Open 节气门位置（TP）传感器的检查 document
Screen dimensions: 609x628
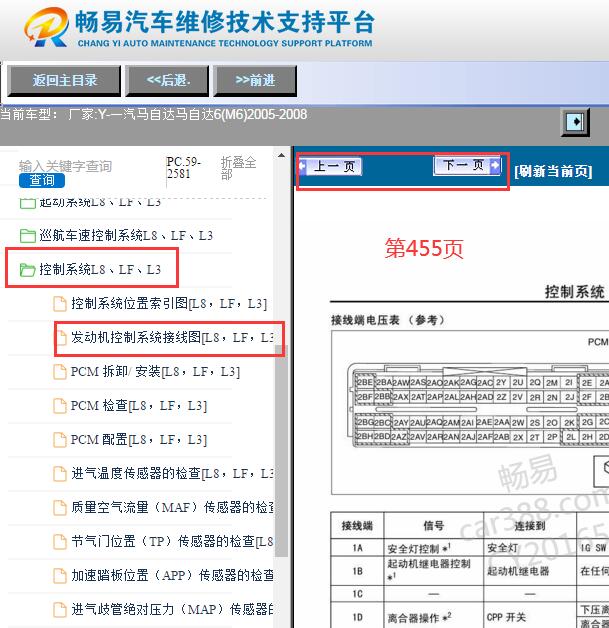click(172, 542)
